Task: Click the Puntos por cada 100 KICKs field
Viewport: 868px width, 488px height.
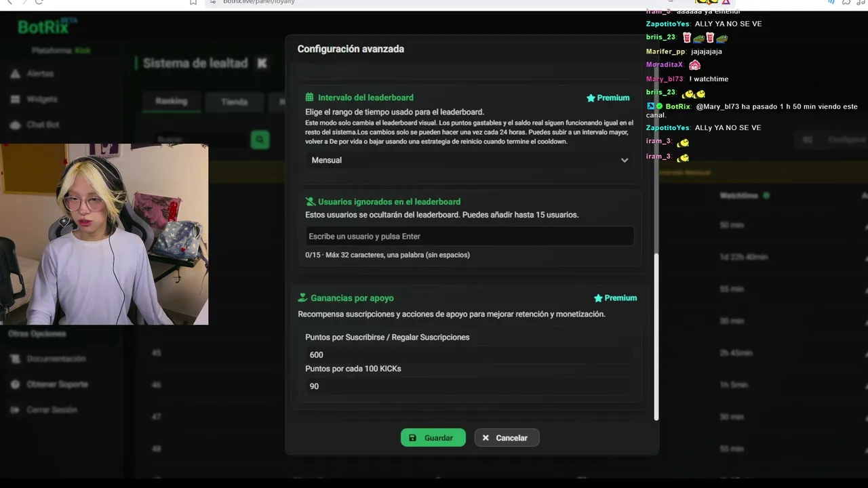Action: click(x=469, y=386)
